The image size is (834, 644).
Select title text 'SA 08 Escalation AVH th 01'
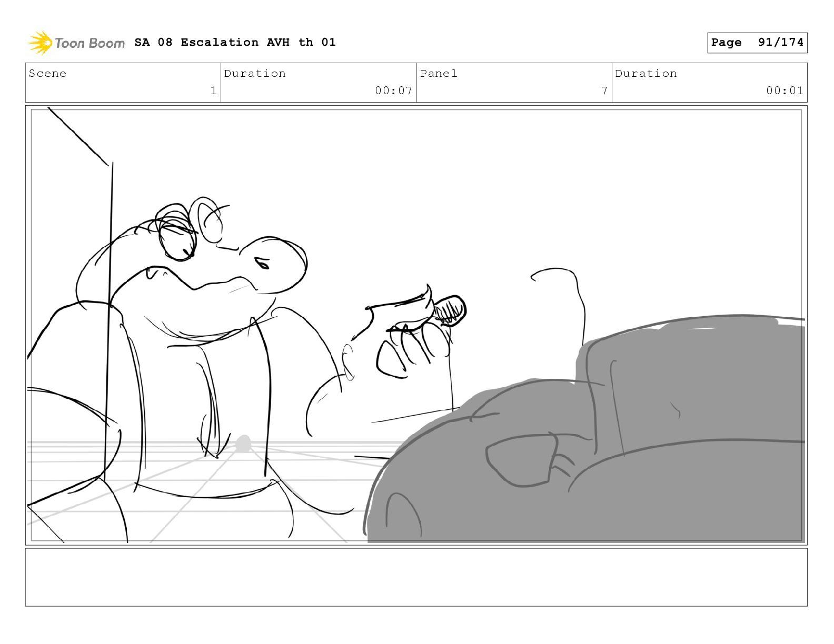235,42
